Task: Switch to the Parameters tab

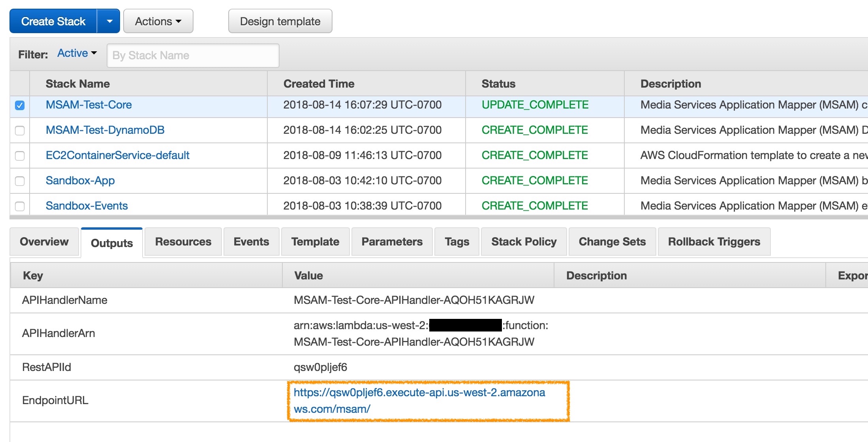Action: coord(392,242)
